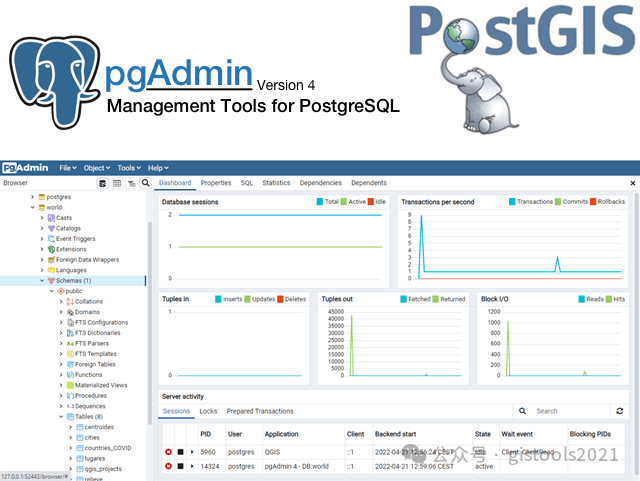640x481 pixels.
Task: Click the Languages node icon
Action: click(51, 270)
